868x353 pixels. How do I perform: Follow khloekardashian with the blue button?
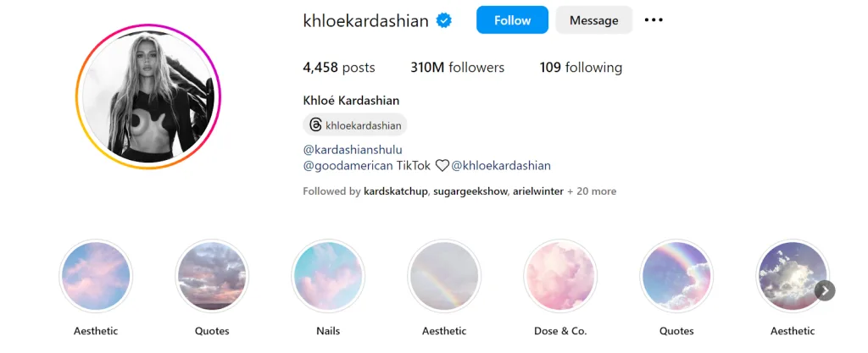512,20
